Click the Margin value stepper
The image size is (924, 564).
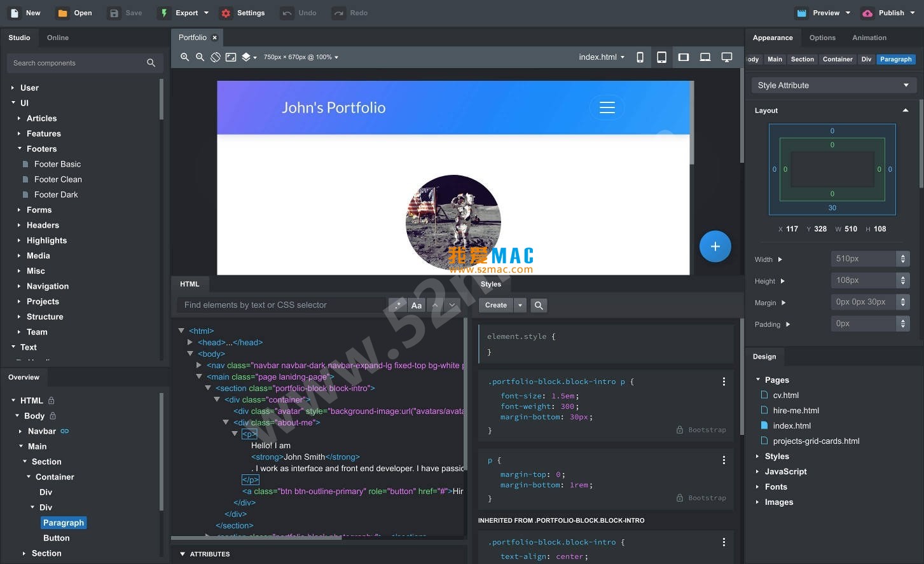click(x=902, y=302)
